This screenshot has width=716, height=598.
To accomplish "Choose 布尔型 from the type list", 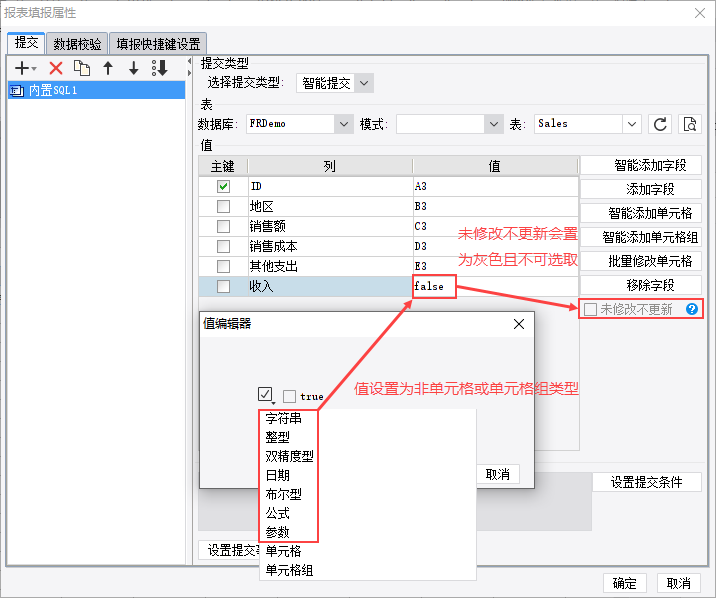I will (x=284, y=494).
